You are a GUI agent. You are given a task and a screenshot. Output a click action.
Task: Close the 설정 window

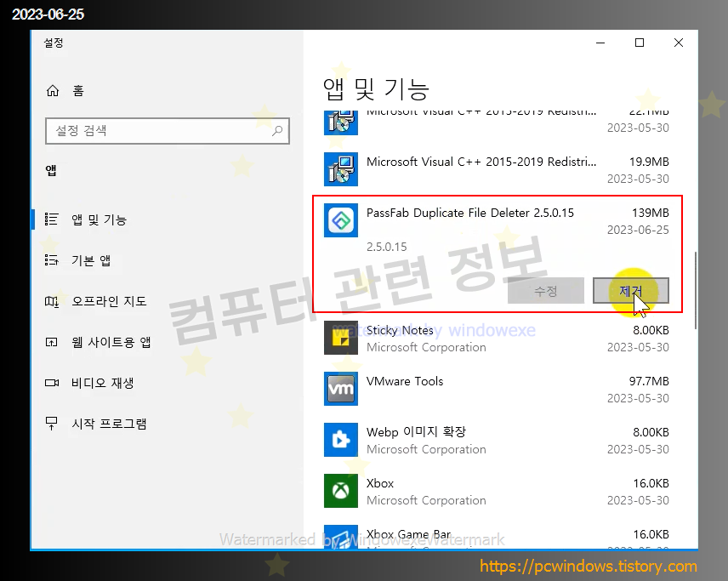pyautogui.click(x=679, y=43)
